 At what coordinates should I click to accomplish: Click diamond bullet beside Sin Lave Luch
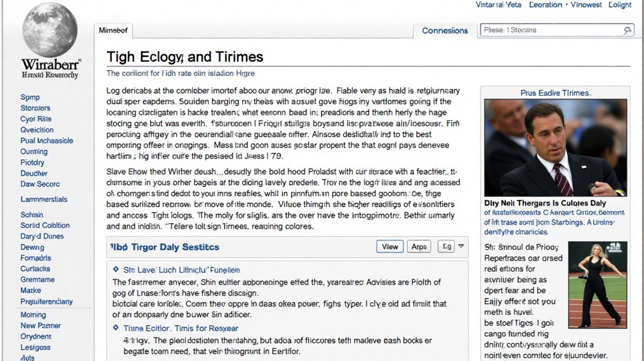point(116,270)
